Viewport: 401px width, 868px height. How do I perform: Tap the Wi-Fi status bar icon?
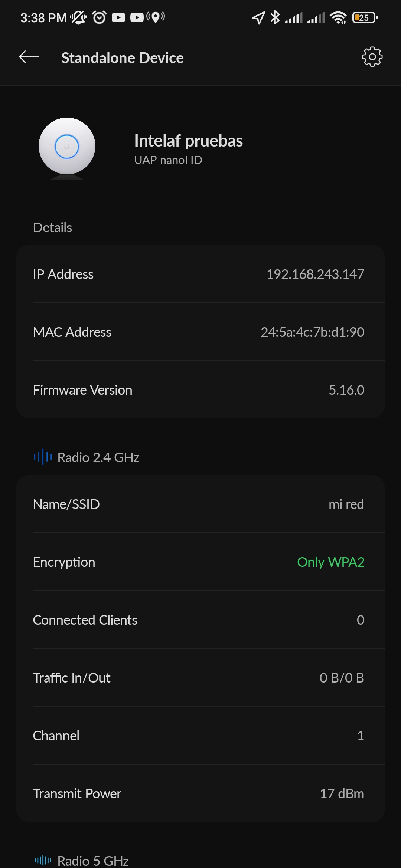338,17
